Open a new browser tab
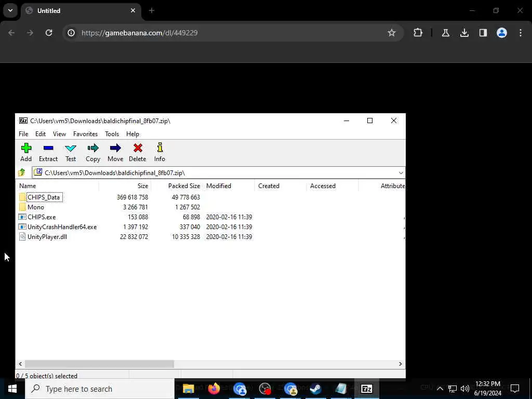This screenshot has width=532, height=399. pyautogui.click(x=152, y=10)
